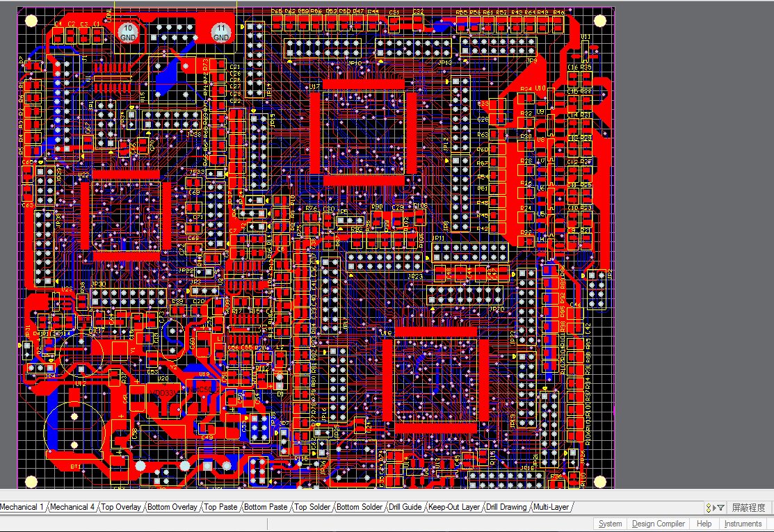Open the System panel menu
The image size is (774, 532).
point(610,524)
